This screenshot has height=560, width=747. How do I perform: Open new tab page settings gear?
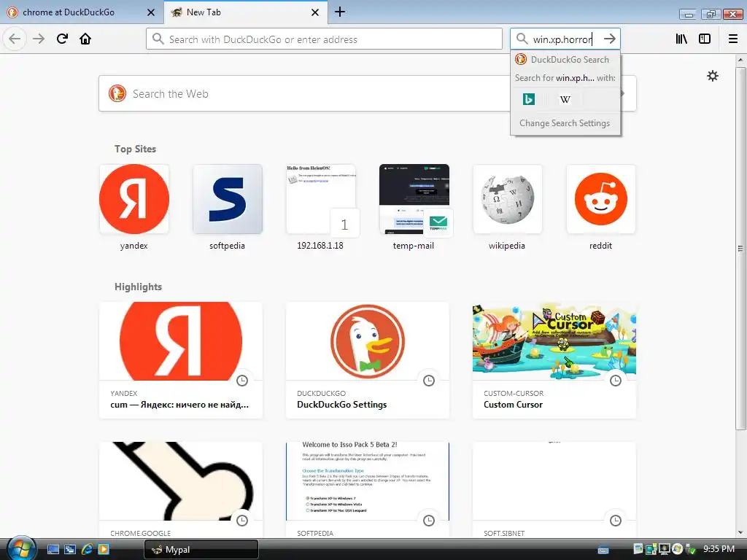point(712,76)
